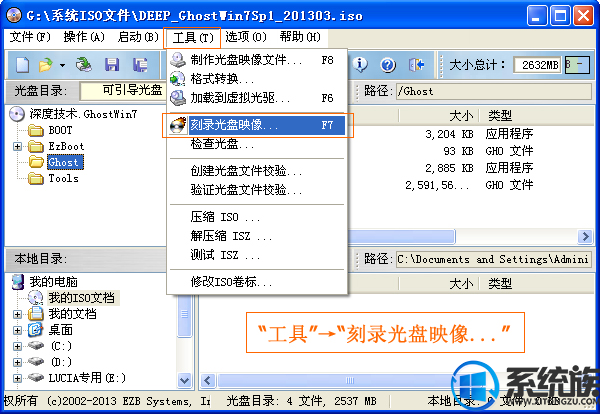This screenshot has height=414, width=600.
Task: Open the 帮助(H) menu
Action: [x=300, y=37]
